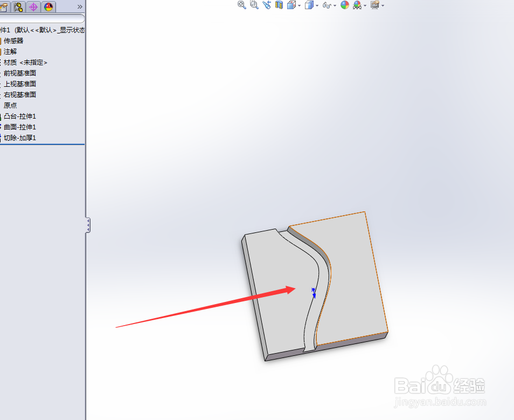Select 前视基准面 plane
The height and width of the screenshot is (420, 514).
[20, 73]
